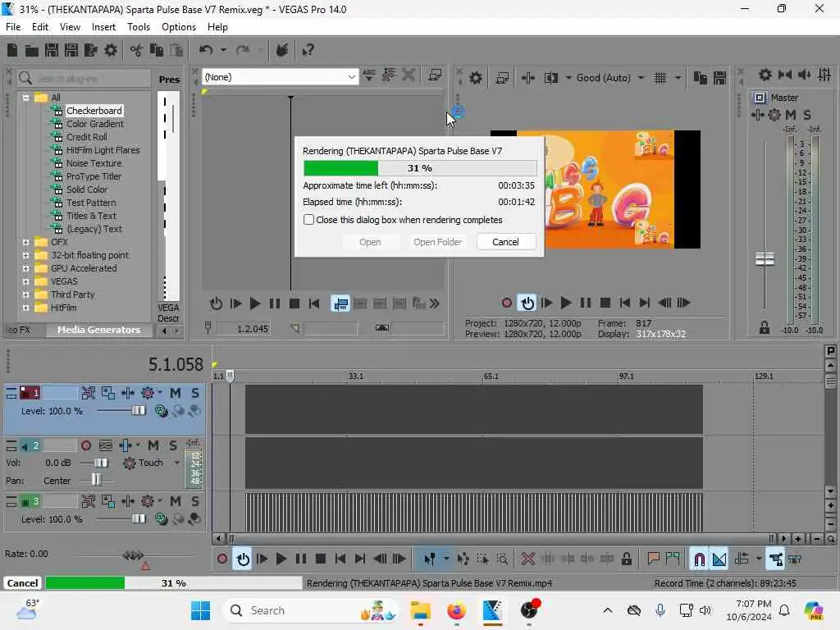Solo video track 1

[x=195, y=393]
